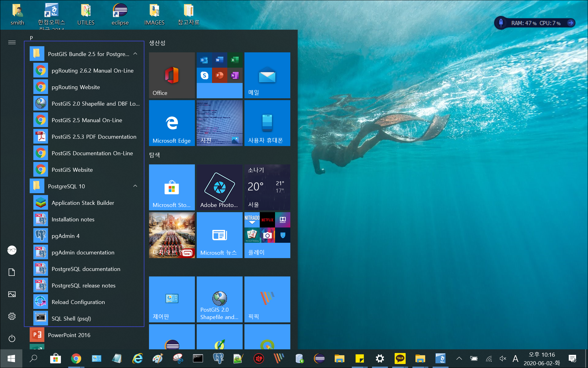Click the Power button in start menu

[x=12, y=338]
